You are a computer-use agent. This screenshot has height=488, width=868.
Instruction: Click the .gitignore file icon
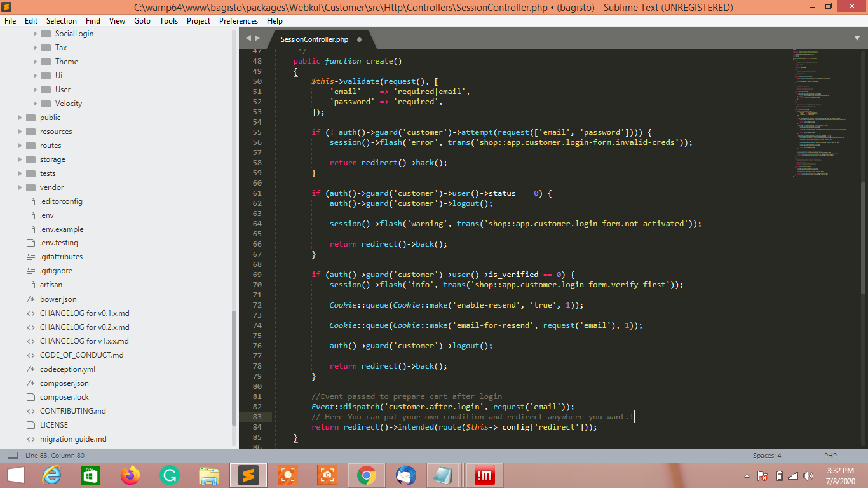point(31,271)
